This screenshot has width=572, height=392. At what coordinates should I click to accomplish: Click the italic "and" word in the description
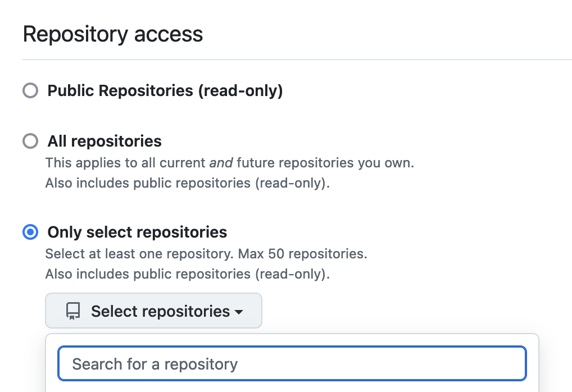tap(221, 163)
